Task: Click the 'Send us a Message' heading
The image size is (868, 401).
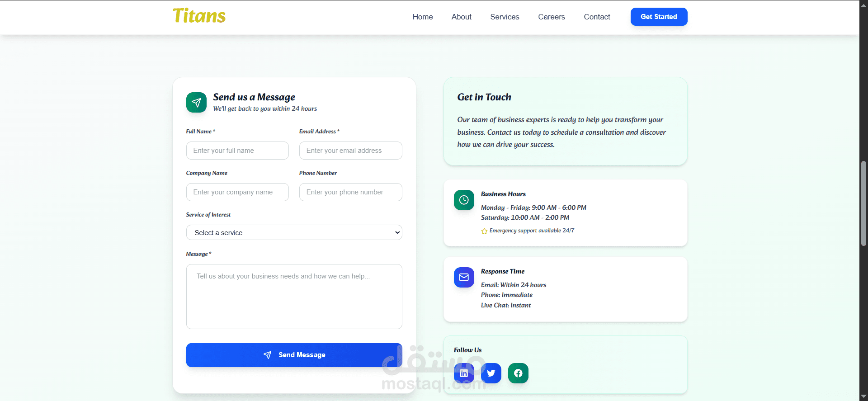Action: pyautogui.click(x=254, y=97)
